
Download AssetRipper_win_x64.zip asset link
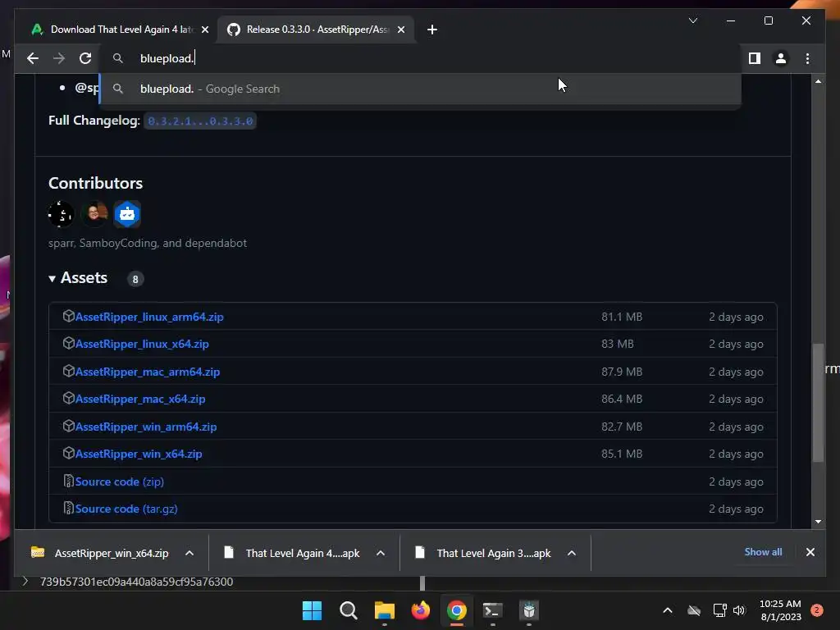tap(139, 454)
